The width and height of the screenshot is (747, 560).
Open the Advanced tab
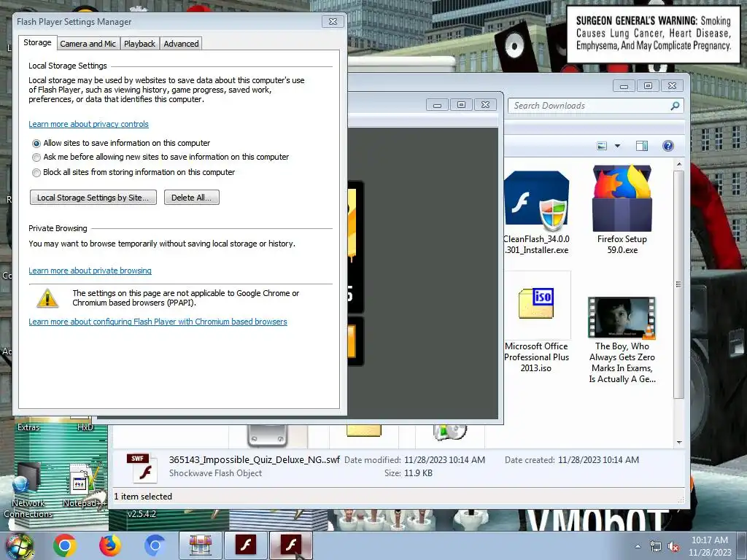[181, 44]
